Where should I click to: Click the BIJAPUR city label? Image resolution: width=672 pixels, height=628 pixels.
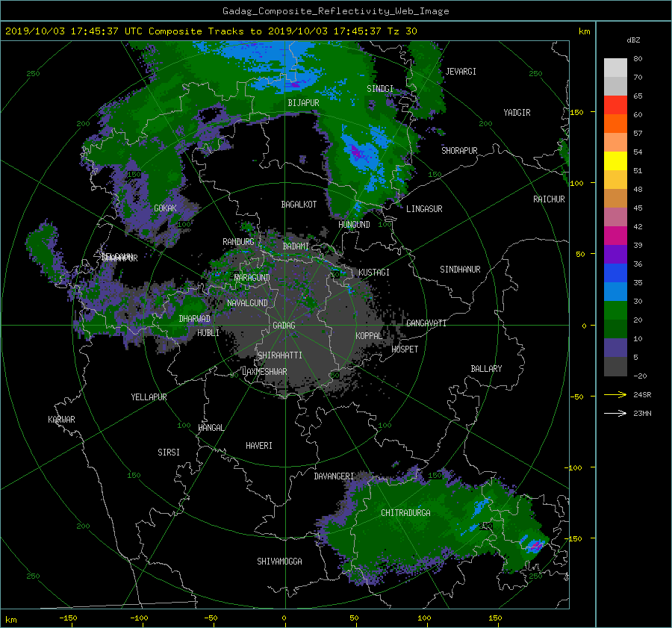coord(303,103)
